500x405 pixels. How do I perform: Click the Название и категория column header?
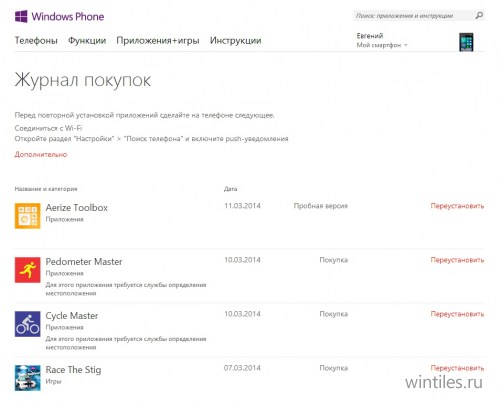pos(46,189)
